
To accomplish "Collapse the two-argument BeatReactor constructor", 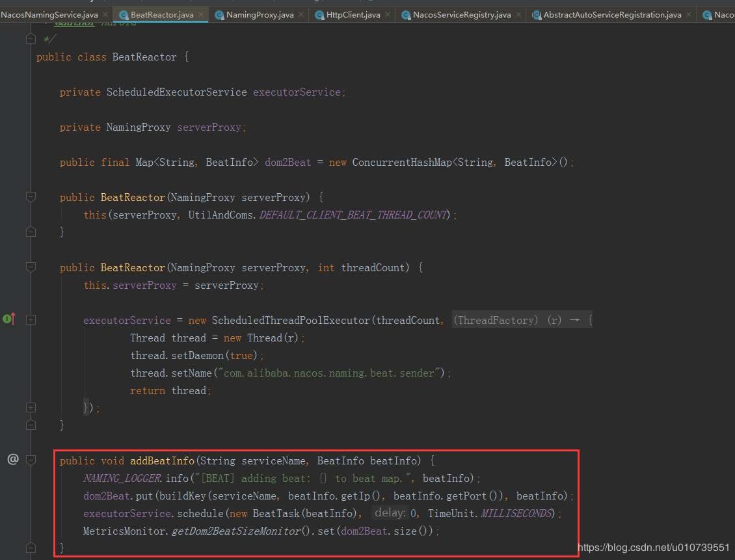I will pyautogui.click(x=31, y=267).
